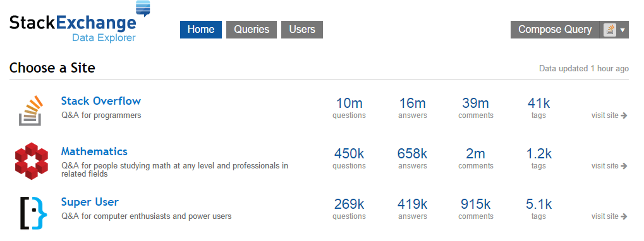Click the Stack Overflow account icon beside Compose Query

pyautogui.click(x=610, y=30)
